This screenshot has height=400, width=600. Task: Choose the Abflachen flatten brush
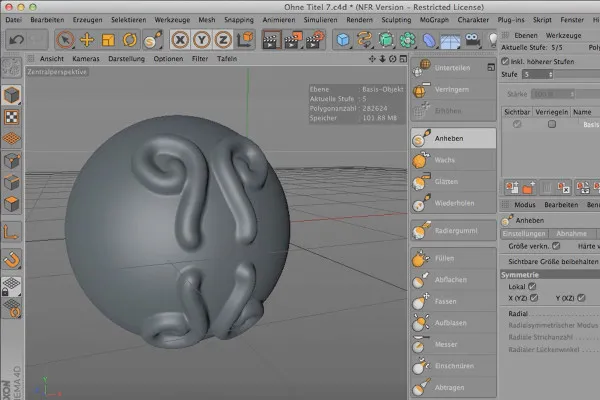(x=451, y=279)
